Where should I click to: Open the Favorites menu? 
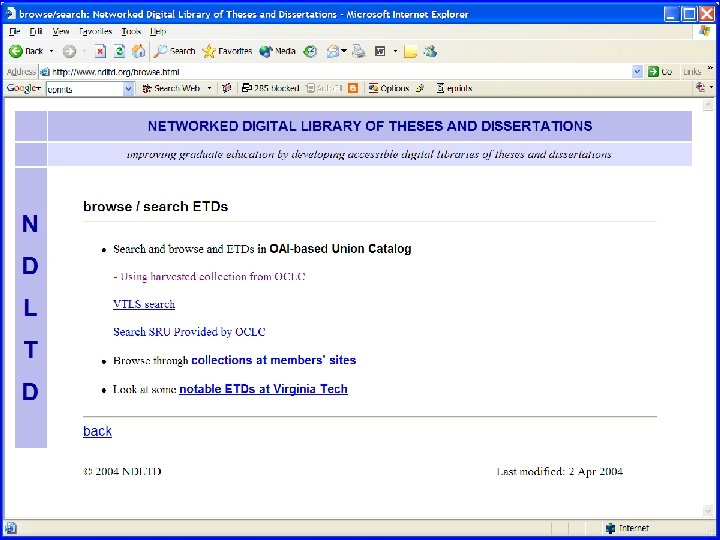[96, 31]
